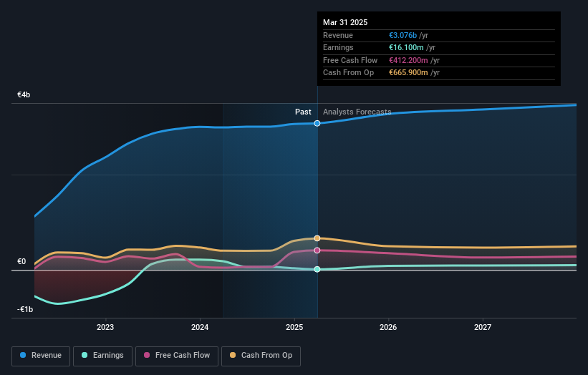Toggle the Free Cash Flow legend button
This screenshot has height=375, width=588.
177,356
